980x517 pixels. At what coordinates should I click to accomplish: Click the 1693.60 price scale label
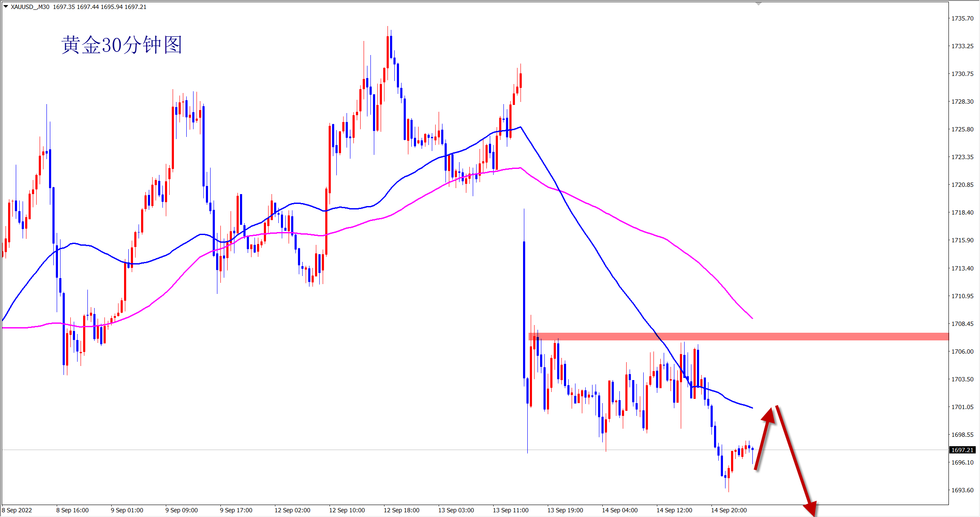tap(963, 490)
